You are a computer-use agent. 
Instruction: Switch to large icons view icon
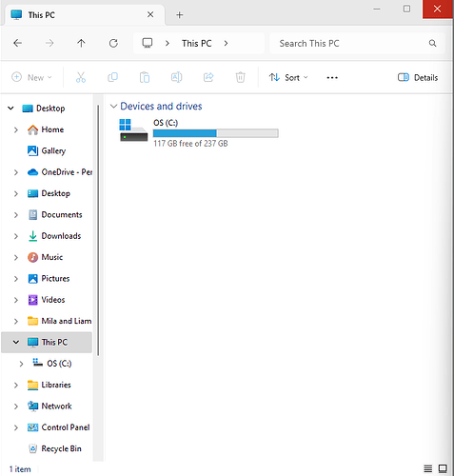click(443, 468)
